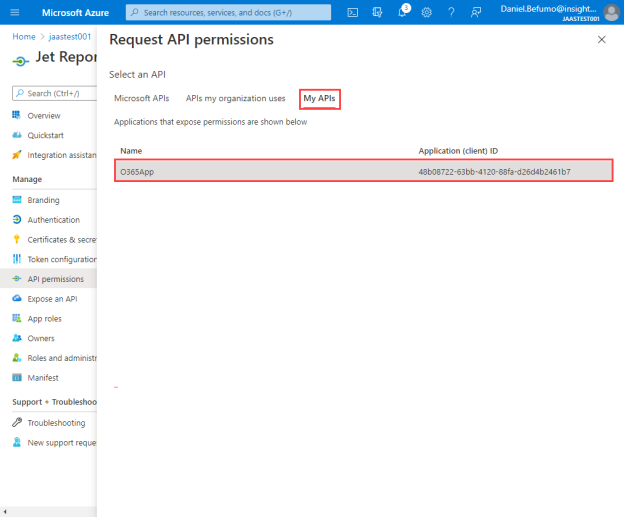624x517 pixels.
Task: Launch Cloud Shell from top bar
Action: pos(353,12)
